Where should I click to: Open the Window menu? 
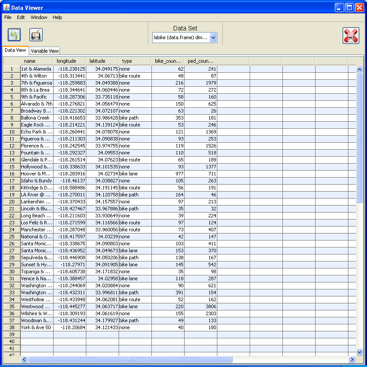[x=39, y=17]
